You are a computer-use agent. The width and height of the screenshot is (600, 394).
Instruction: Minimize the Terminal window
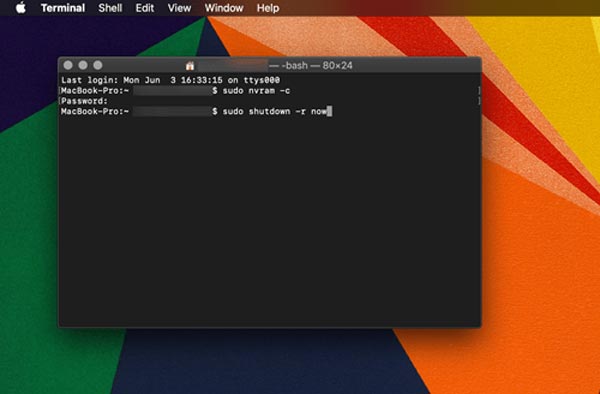pyautogui.click(x=83, y=65)
